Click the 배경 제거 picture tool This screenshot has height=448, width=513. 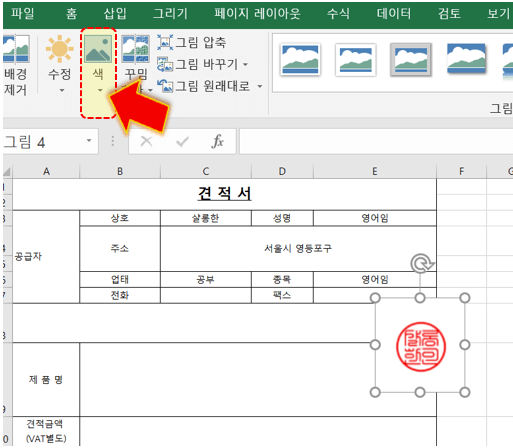tap(16, 65)
